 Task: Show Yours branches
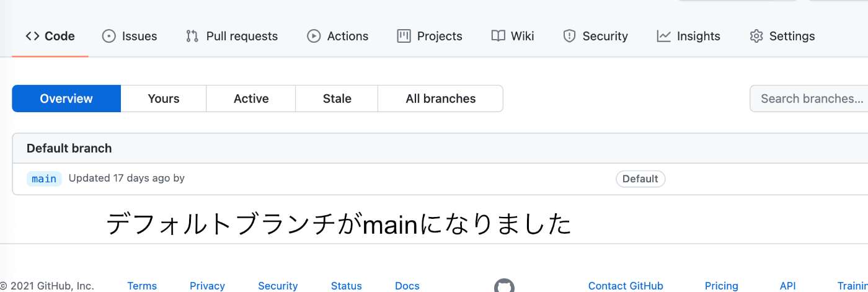(x=164, y=99)
